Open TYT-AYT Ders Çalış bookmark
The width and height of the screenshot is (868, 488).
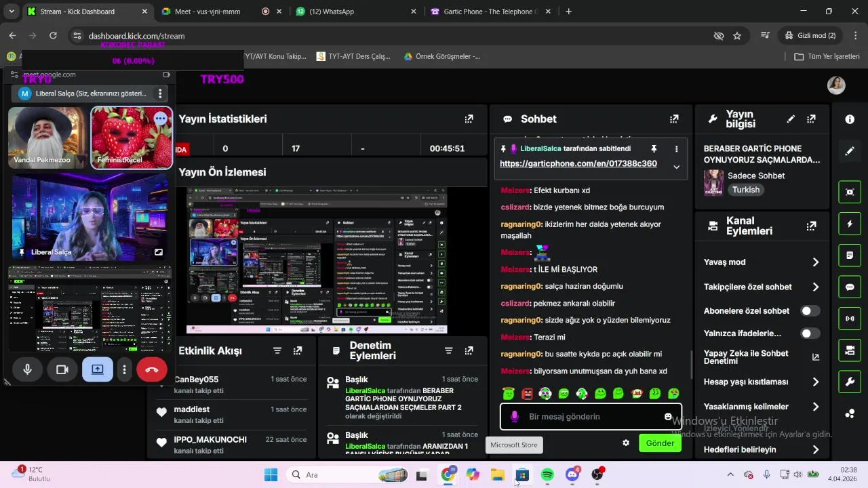(x=353, y=56)
